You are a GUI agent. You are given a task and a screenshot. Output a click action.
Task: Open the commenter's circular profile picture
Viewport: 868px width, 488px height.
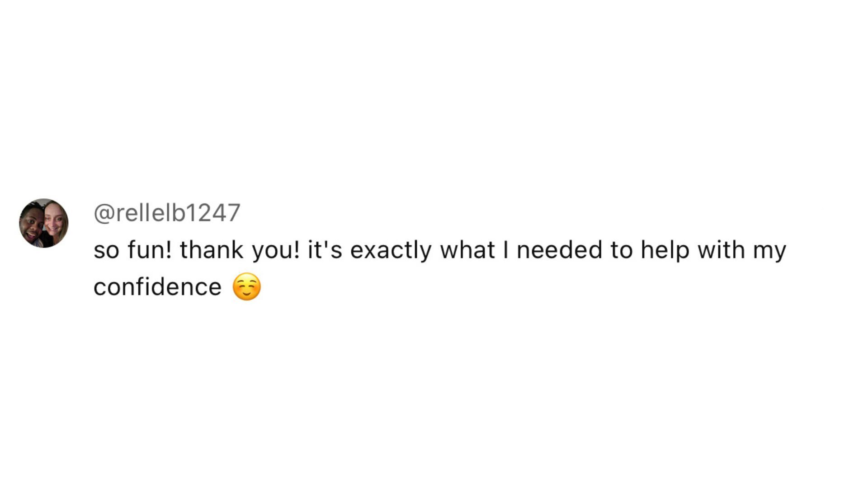coord(44,223)
